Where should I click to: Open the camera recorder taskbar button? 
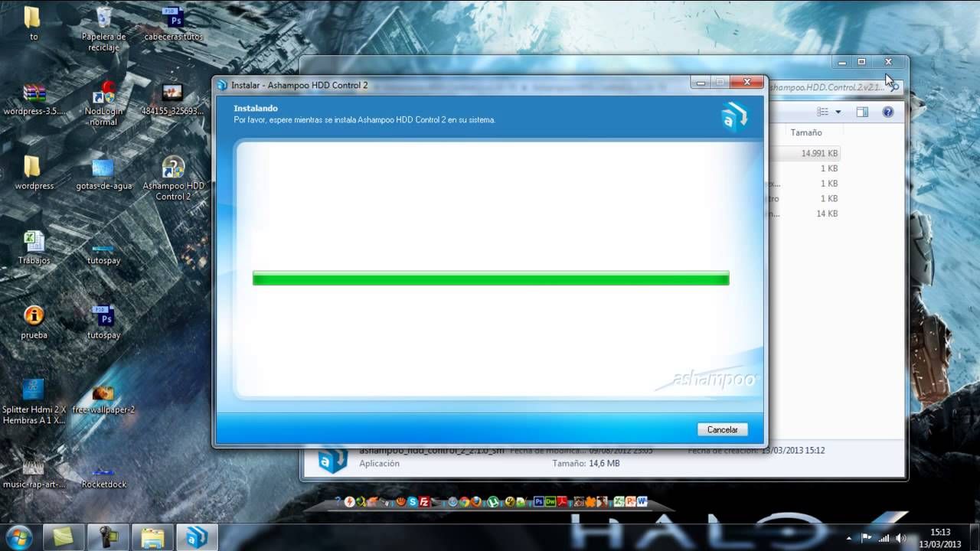pos(108,537)
